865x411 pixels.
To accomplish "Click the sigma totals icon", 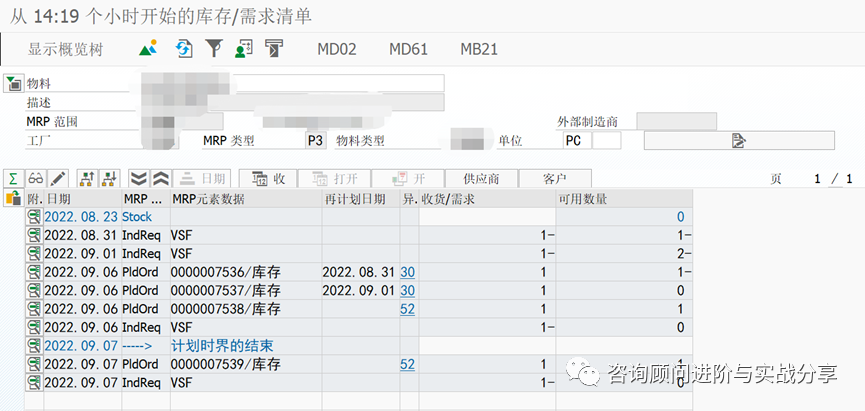I will point(13,179).
